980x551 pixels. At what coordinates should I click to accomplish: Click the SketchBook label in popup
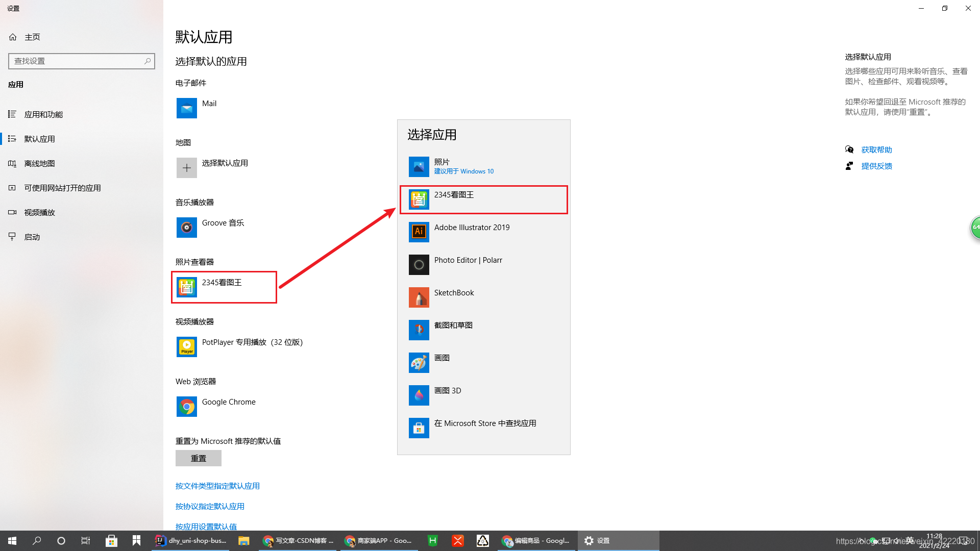454,292
